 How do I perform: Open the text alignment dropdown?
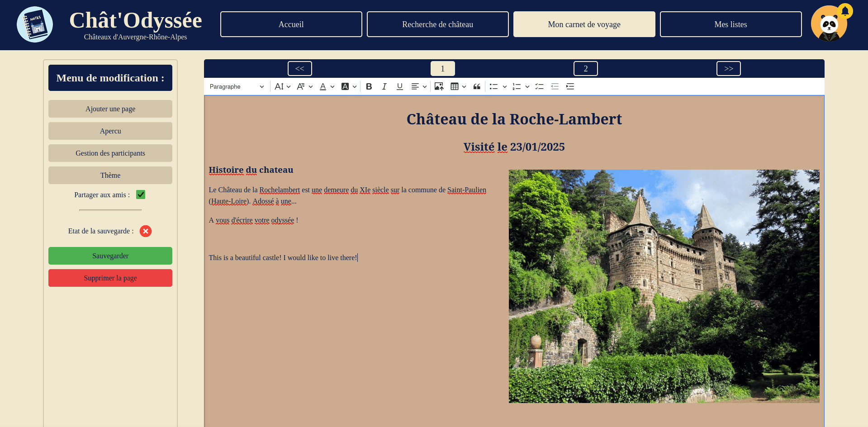418,86
